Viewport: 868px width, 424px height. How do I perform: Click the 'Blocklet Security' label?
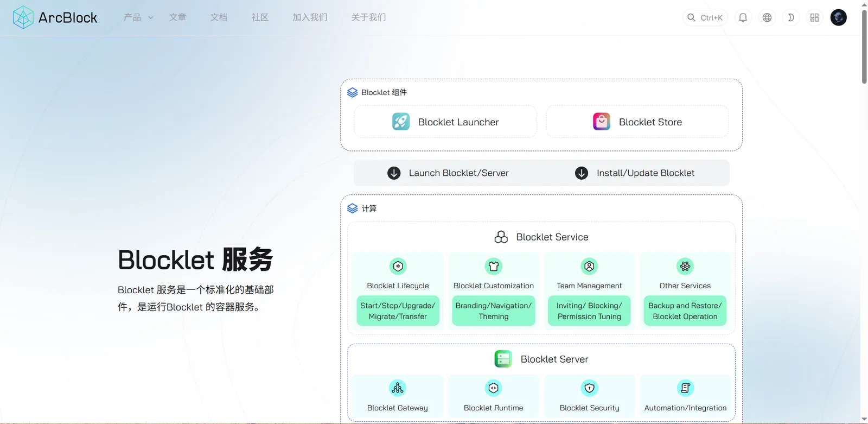point(589,408)
